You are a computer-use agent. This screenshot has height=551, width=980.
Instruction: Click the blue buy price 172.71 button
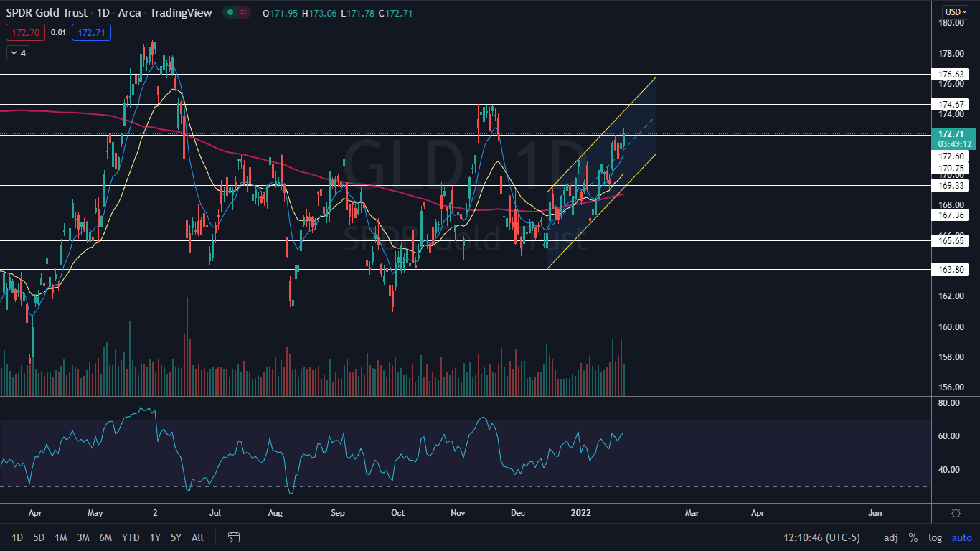91,32
